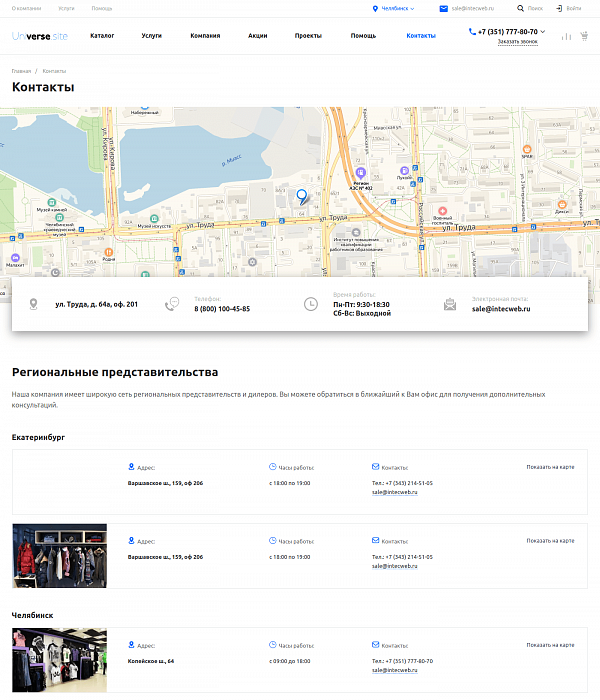Go to Главная breadcrumb
This screenshot has height=700, width=600.
coord(21,72)
